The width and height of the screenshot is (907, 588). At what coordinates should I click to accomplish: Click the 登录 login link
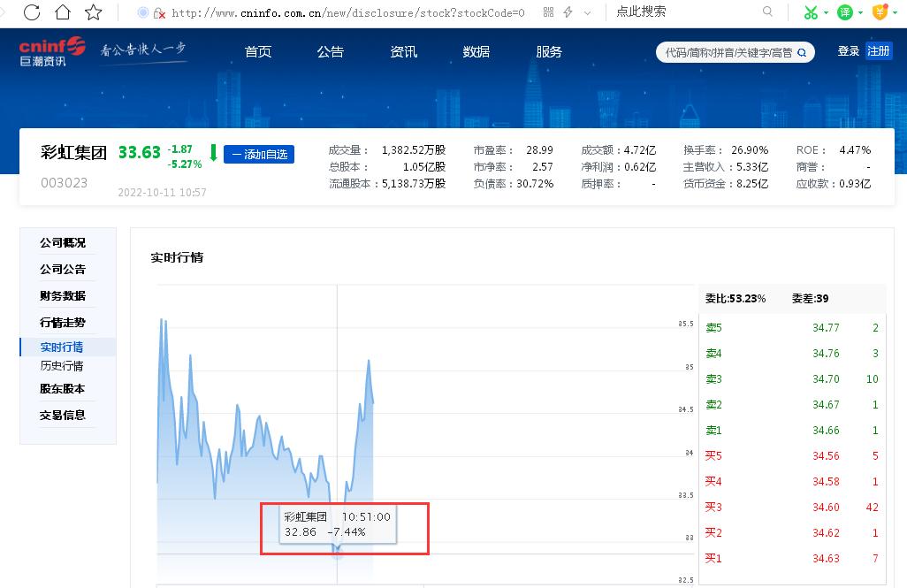tap(849, 51)
